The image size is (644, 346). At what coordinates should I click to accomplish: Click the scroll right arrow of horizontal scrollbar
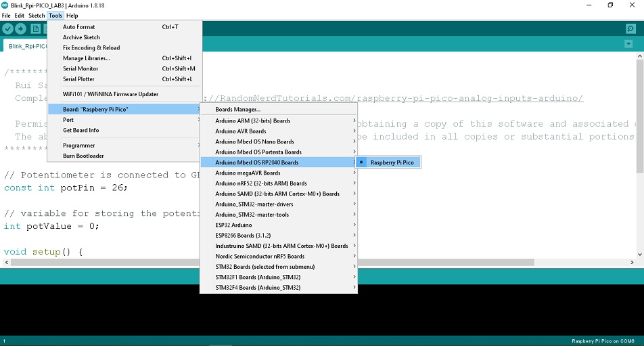[632, 262]
